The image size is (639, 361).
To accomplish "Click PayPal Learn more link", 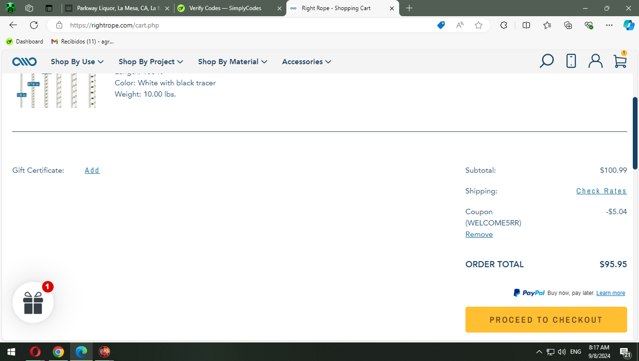I will click(610, 293).
